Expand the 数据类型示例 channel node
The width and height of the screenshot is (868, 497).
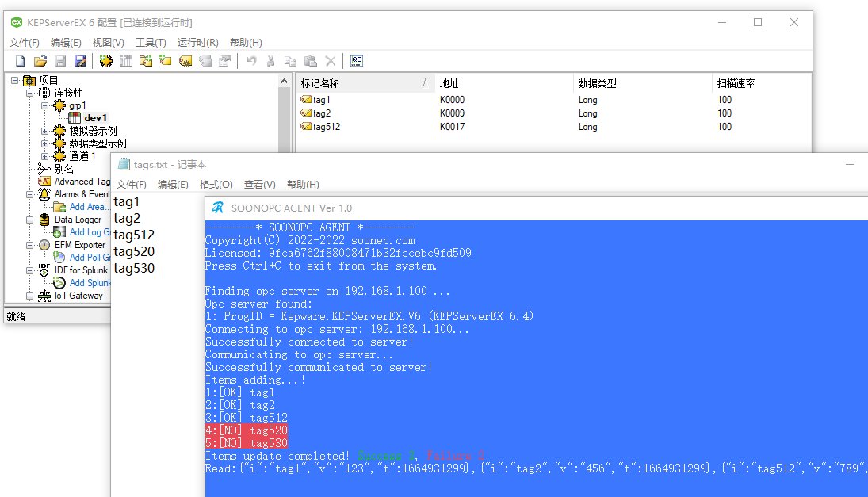click(x=45, y=143)
